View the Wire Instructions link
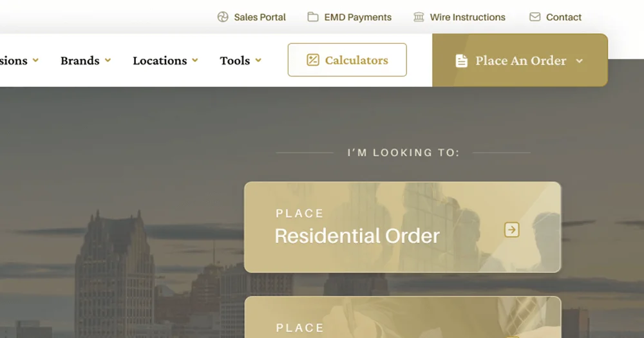Viewport: 644px width, 338px height. click(x=468, y=17)
